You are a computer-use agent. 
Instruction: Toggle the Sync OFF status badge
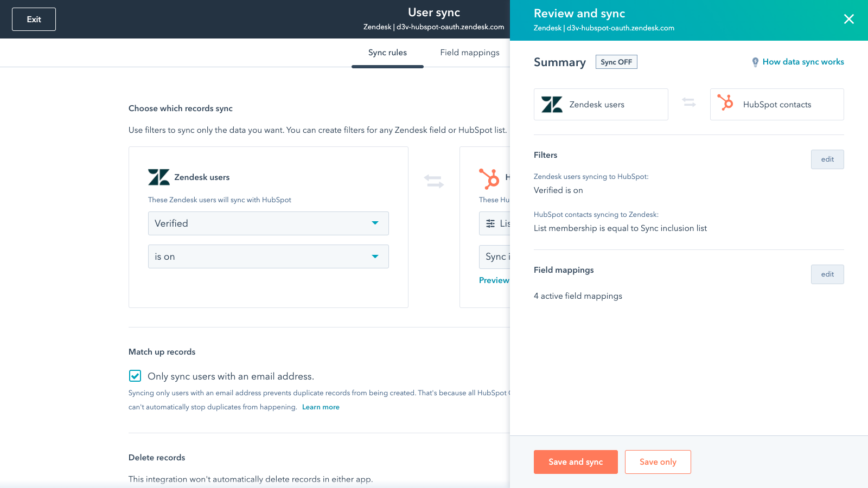click(616, 61)
